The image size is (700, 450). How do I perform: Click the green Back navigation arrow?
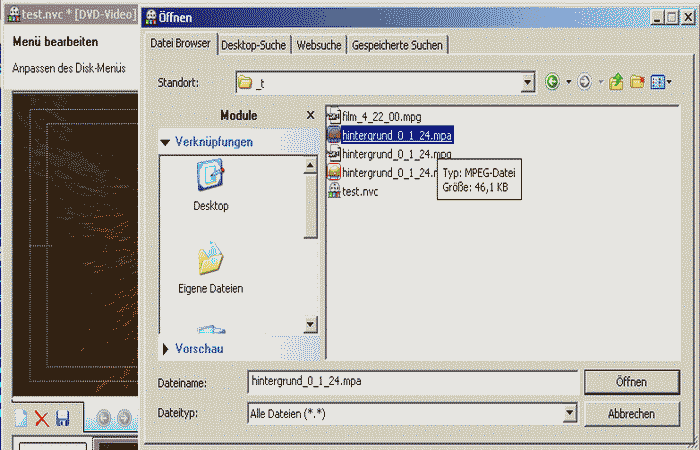coord(552,82)
